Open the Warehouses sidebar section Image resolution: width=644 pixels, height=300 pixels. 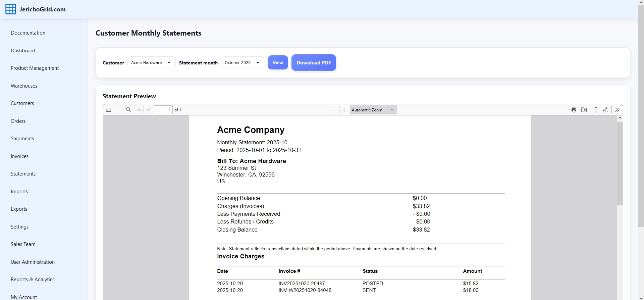pos(24,86)
